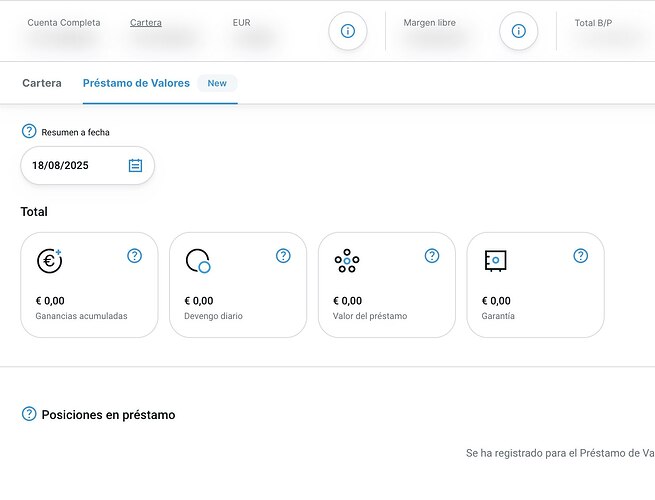This screenshot has width=655, height=500.
Task: Show help for Garantía card
Action: [x=581, y=256]
